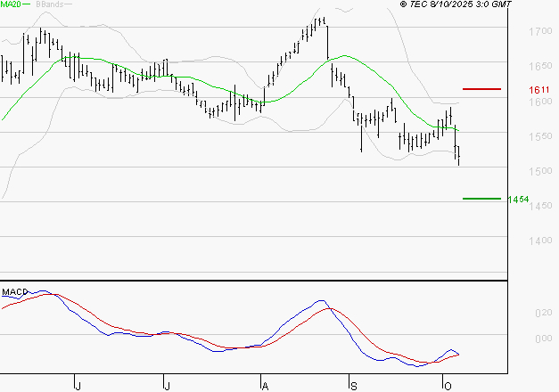Click the green support line marker
The height and width of the screenshot is (392, 559).
point(481,199)
